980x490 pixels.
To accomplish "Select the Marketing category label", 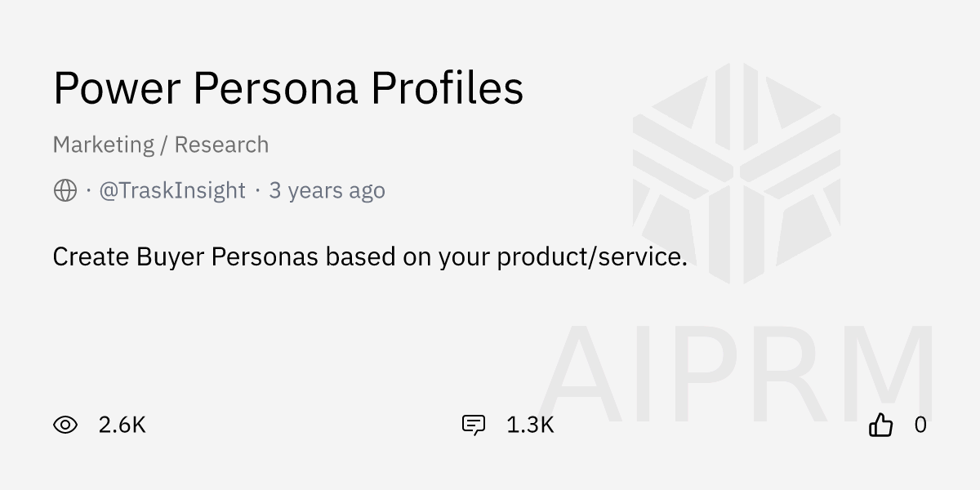I will 103,145.
